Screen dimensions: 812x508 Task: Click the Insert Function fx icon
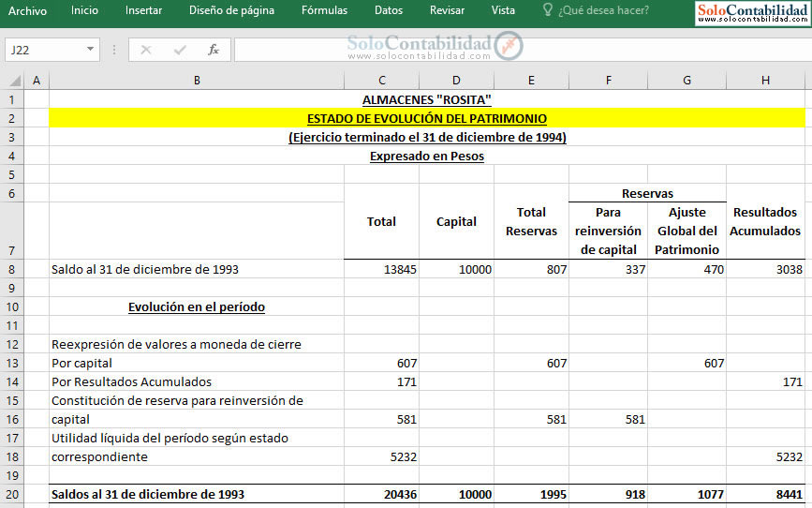[213, 50]
